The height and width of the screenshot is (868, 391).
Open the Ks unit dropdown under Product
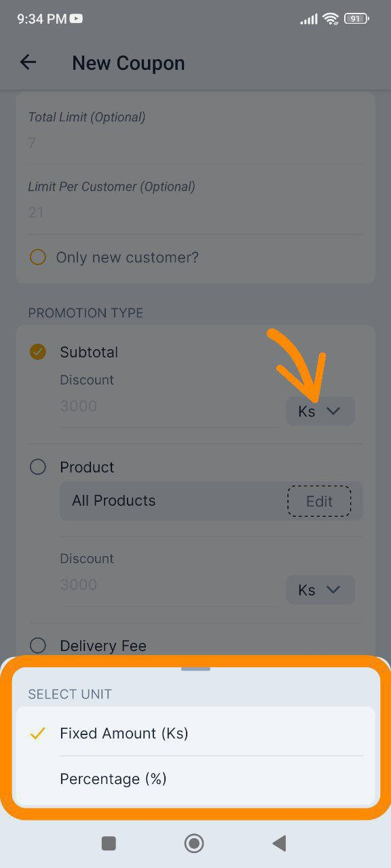click(320, 590)
